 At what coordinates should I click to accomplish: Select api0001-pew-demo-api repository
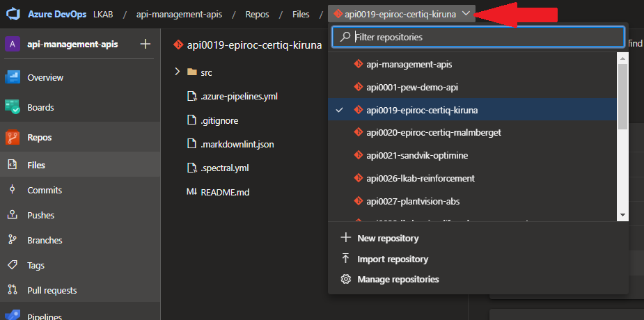pos(472,87)
